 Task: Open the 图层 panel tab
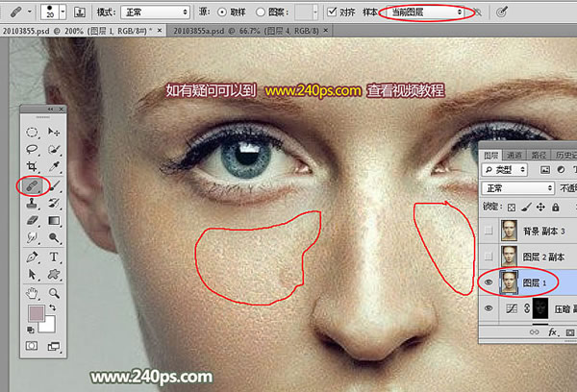pos(490,156)
